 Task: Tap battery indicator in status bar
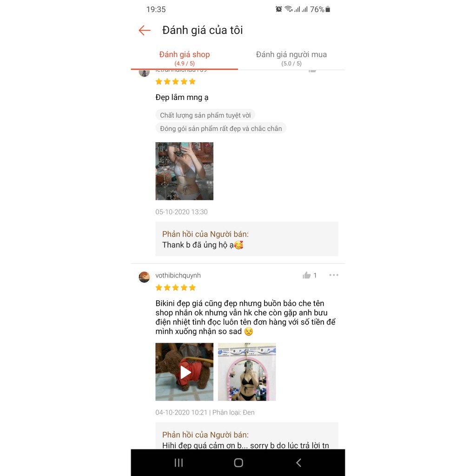[328, 9]
